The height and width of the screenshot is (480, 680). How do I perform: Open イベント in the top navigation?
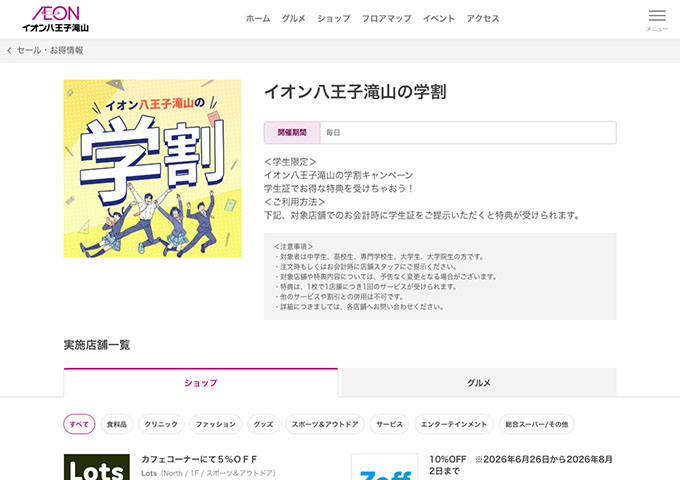point(439,19)
